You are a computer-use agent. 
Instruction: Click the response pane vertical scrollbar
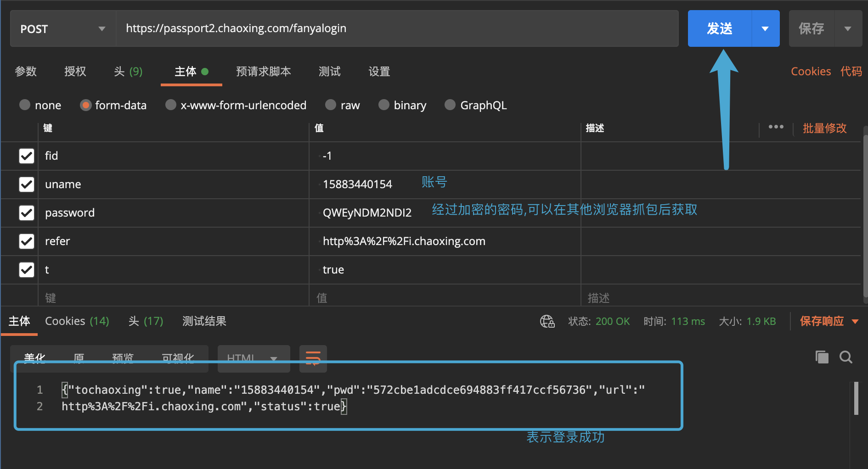[856, 398]
